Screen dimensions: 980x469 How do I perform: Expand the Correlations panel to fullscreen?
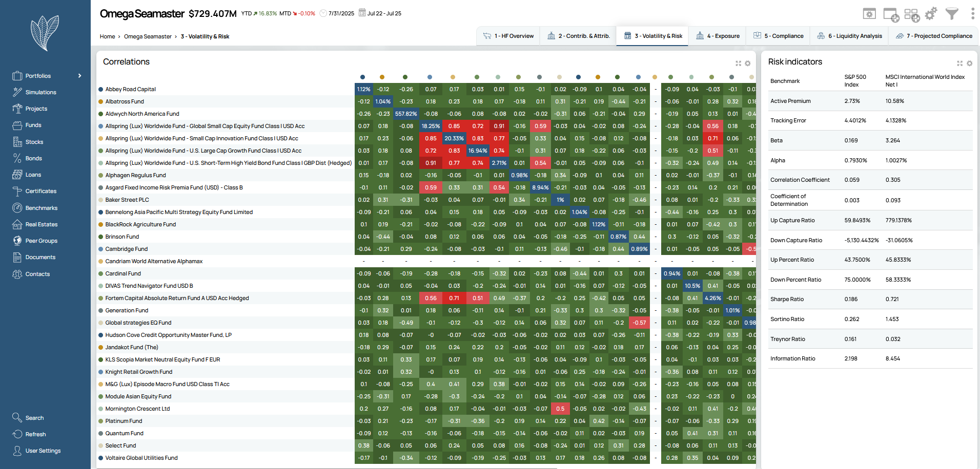pyautogui.click(x=738, y=63)
